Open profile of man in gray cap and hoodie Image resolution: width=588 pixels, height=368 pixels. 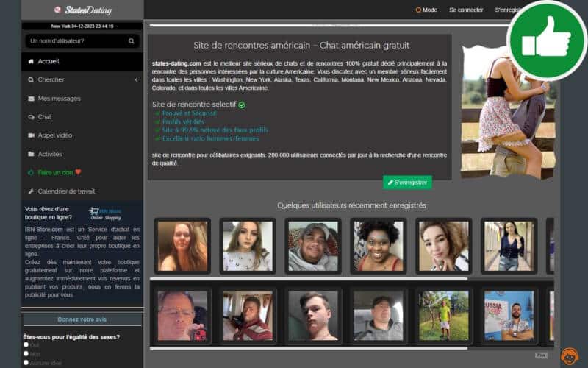click(x=313, y=246)
